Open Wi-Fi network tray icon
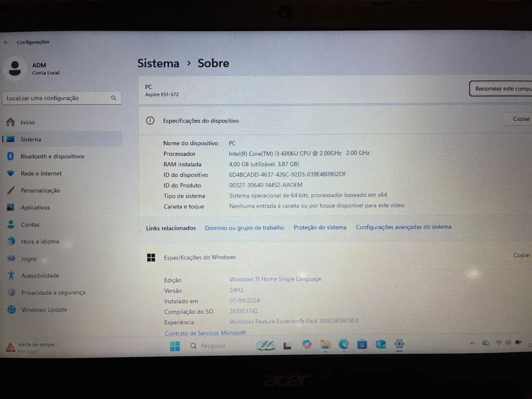The width and height of the screenshot is (532, 399). [499, 342]
